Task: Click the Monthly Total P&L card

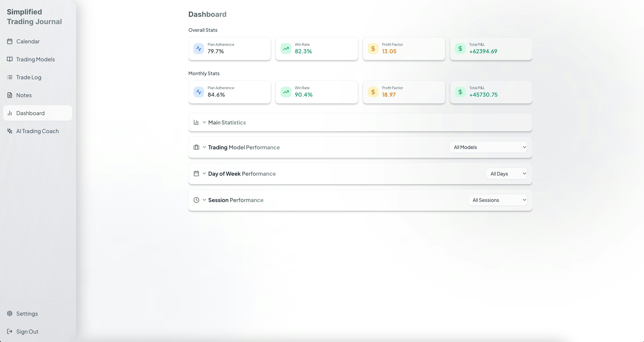Action: pyautogui.click(x=491, y=92)
